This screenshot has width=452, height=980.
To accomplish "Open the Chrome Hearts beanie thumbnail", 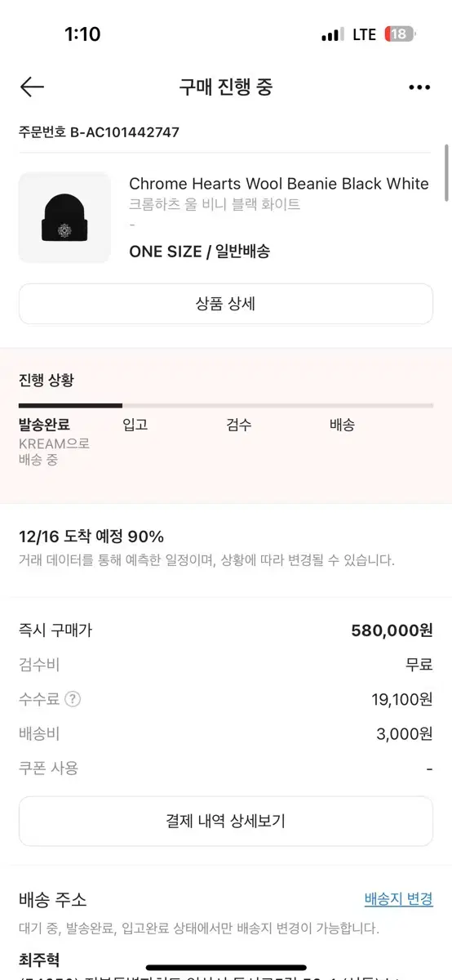I will point(64,217).
